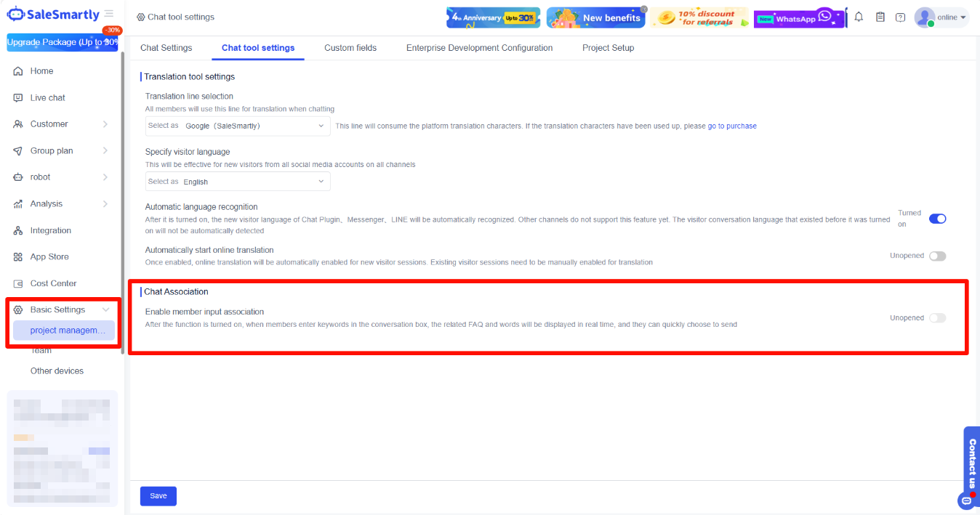Open the Project Setup tab
980x515 pixels.
608,48
